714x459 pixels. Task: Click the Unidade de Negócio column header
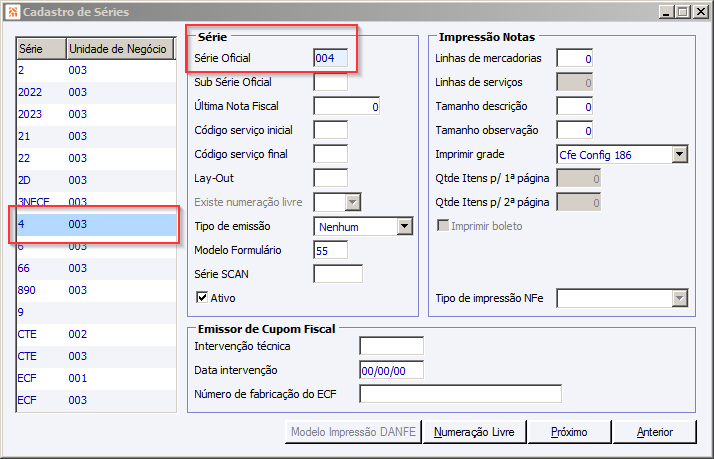point(118,49)
